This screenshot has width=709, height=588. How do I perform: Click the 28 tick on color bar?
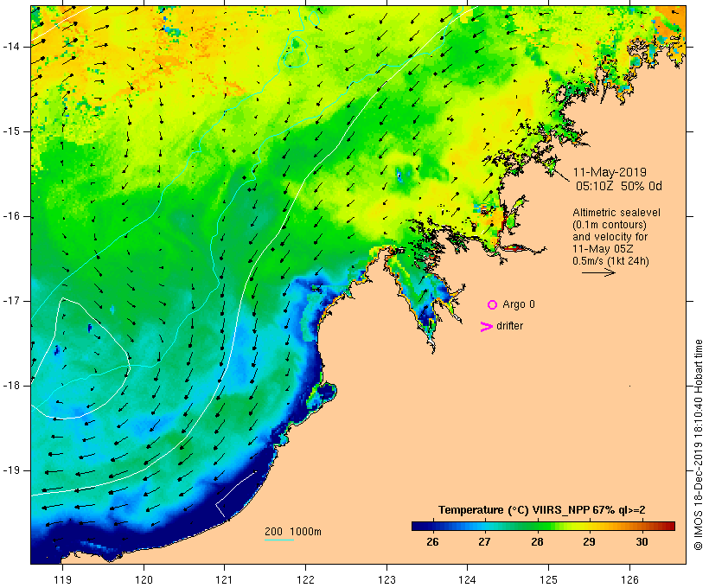(x=537, y=542)
